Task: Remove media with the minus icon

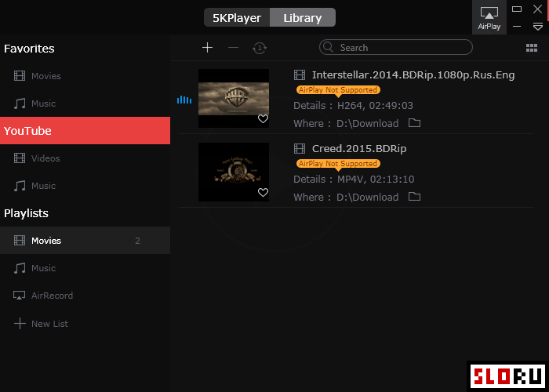Action: click(233, 48)
